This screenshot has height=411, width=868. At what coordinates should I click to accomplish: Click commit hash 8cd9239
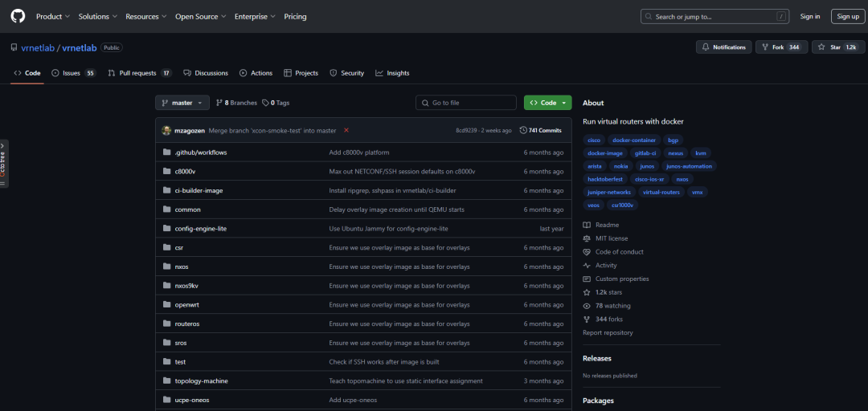pos(466,131)
